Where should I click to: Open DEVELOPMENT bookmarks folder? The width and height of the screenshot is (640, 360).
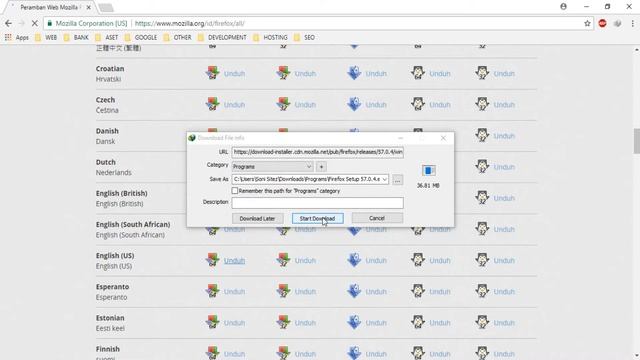tap(222, 37)
